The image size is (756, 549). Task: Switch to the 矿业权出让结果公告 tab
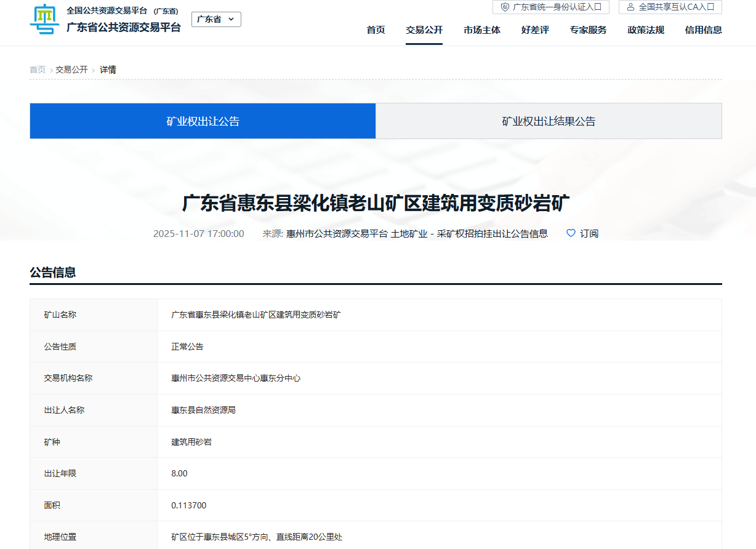click(549, 121)
